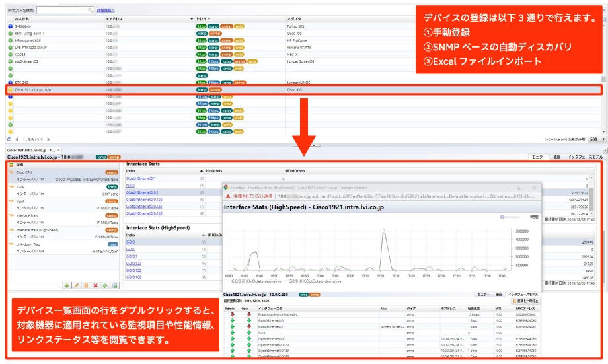
Task: Select Interface Stats (HighSpeed) monitor item
Action: (x=64, y=233)
